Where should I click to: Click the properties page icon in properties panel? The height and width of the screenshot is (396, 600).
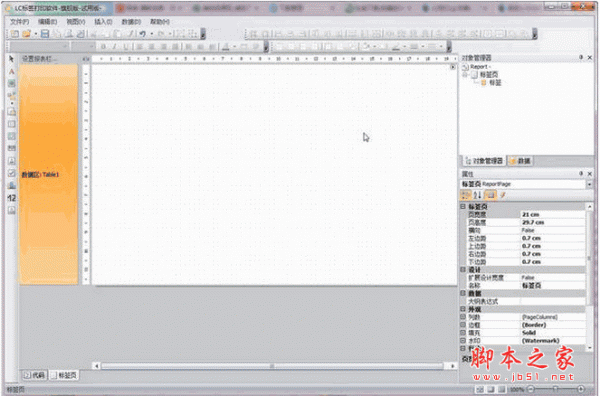(x=490, y=195)
